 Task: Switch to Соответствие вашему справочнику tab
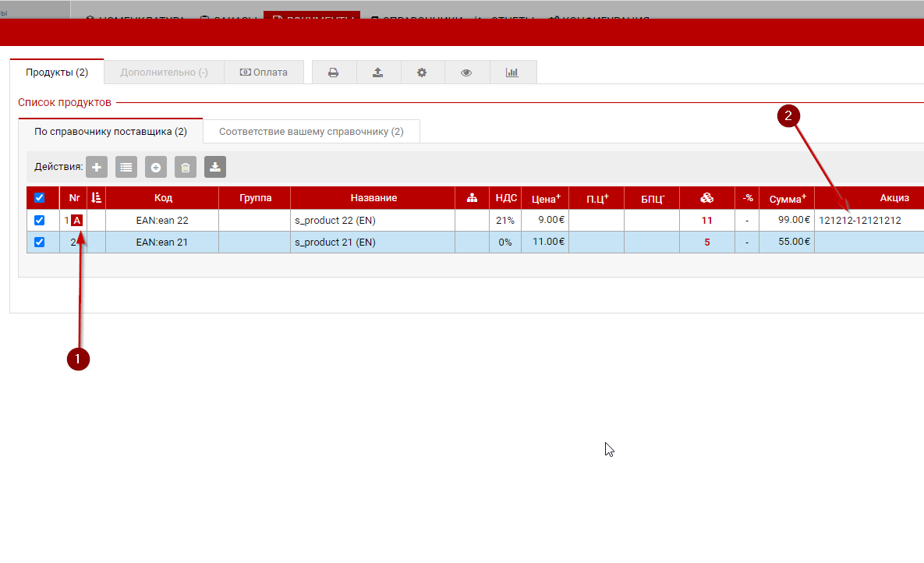[x=311, y=132]
